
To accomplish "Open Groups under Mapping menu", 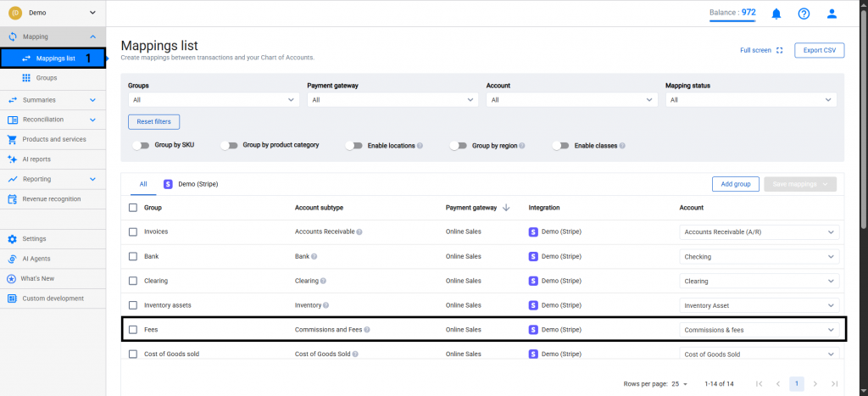I will pos(47,78).
